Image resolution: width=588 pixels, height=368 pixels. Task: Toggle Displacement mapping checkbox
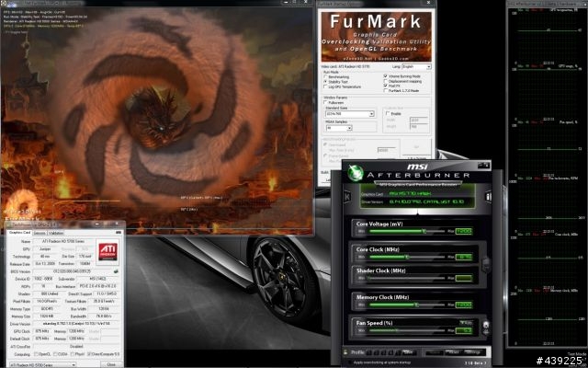(385, 81)
